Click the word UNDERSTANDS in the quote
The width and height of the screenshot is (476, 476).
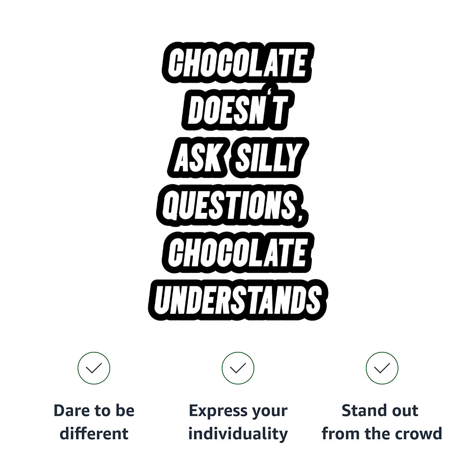(x=238, y=299)
